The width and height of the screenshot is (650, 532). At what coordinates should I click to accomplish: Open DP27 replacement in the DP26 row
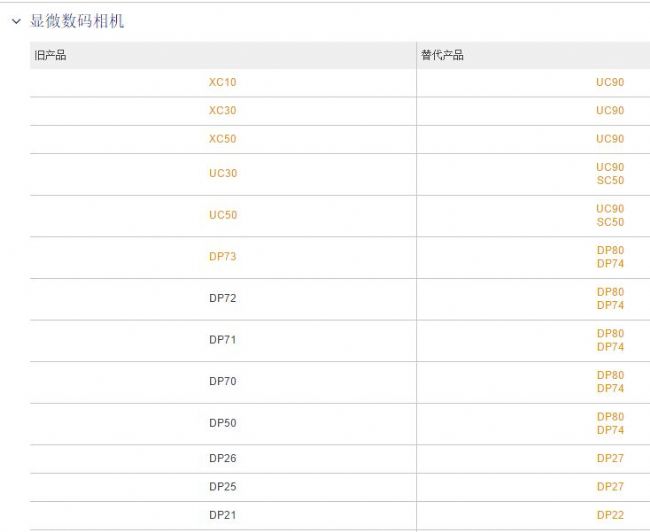[x=609, y=458]
